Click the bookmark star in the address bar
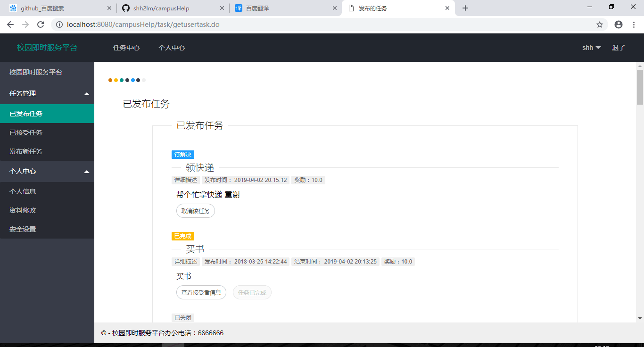The image size is (644, 347). point(599,25)
